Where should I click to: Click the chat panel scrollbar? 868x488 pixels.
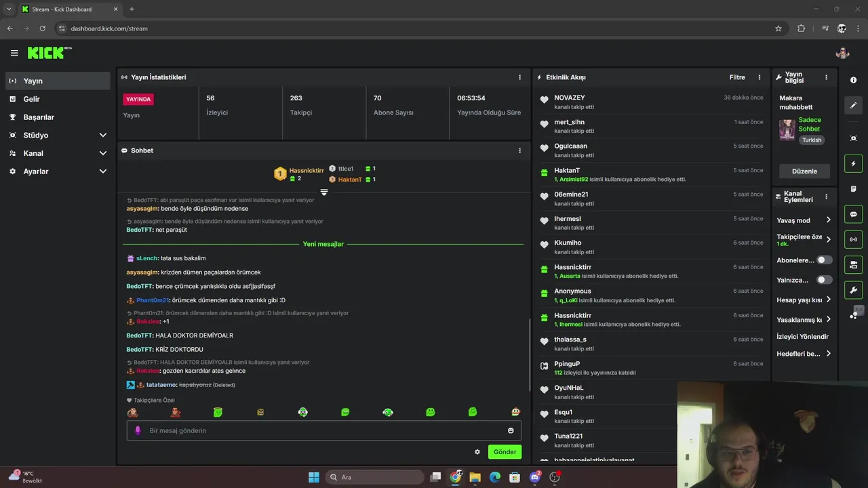click(529, 355)
